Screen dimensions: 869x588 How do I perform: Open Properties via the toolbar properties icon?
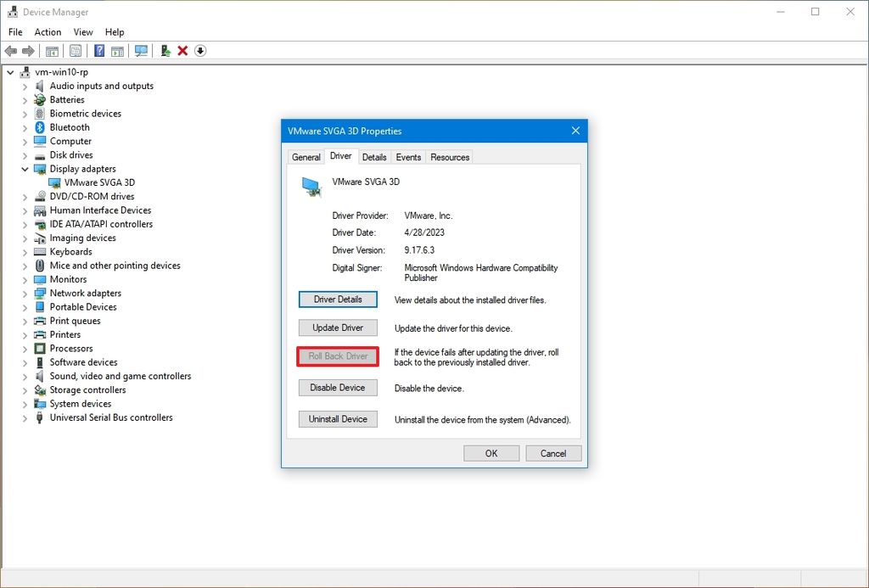click(76, 50)
